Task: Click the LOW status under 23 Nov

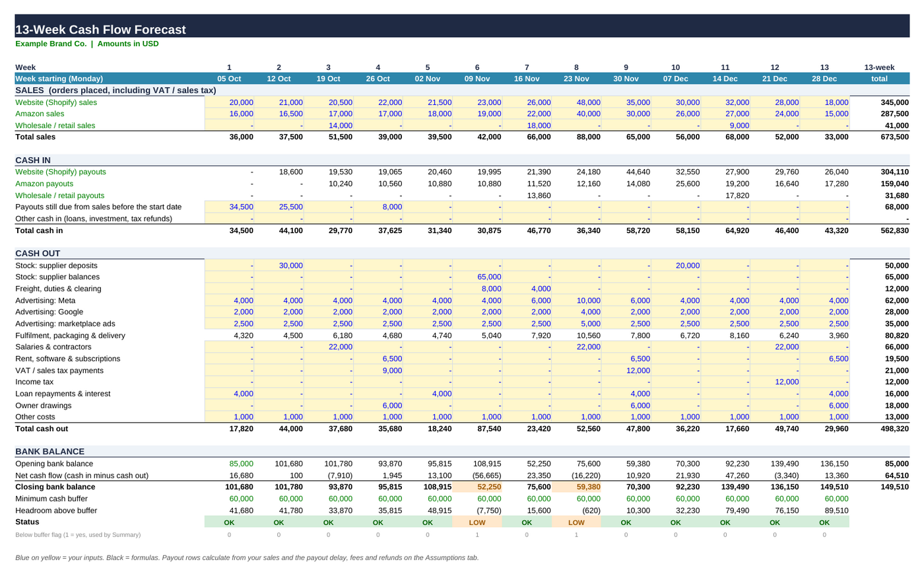Action: (576, 522)
